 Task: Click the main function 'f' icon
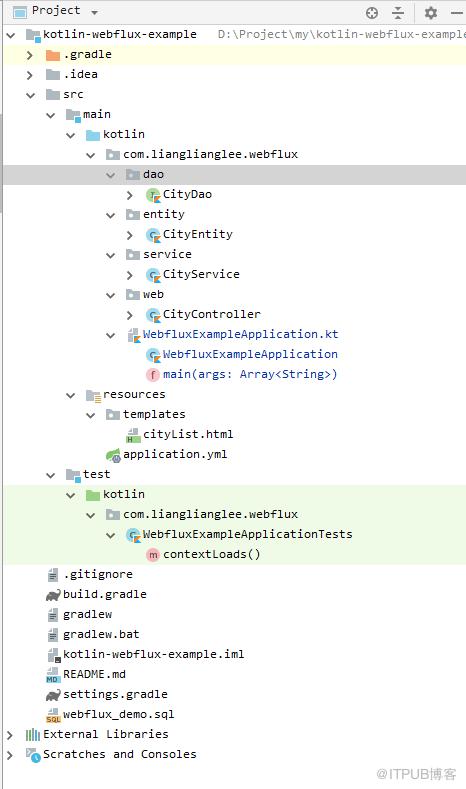[x=152, y=375]
